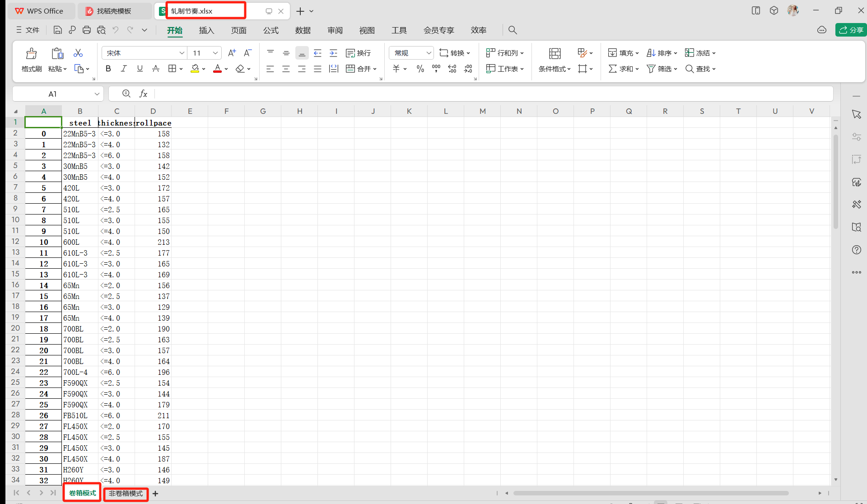The width and height of the screenshot is (867, 504).
Task: Toggle bold formatting
Action: [x=108, y=69]
